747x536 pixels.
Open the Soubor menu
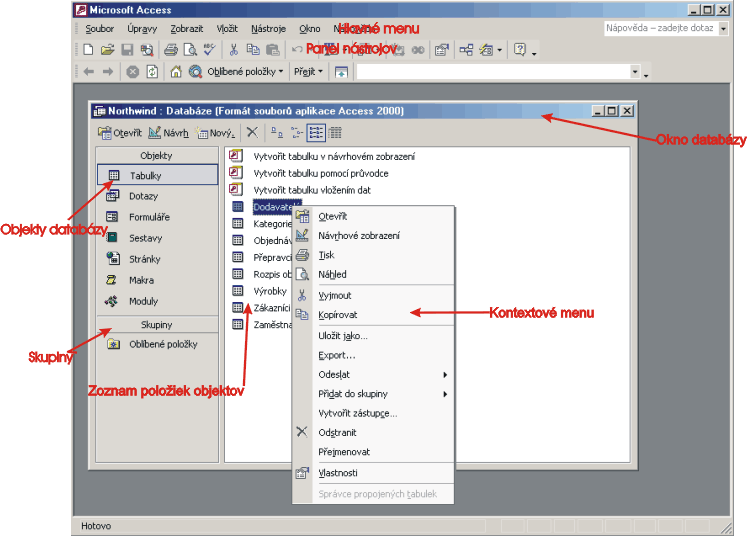(100, 29)
